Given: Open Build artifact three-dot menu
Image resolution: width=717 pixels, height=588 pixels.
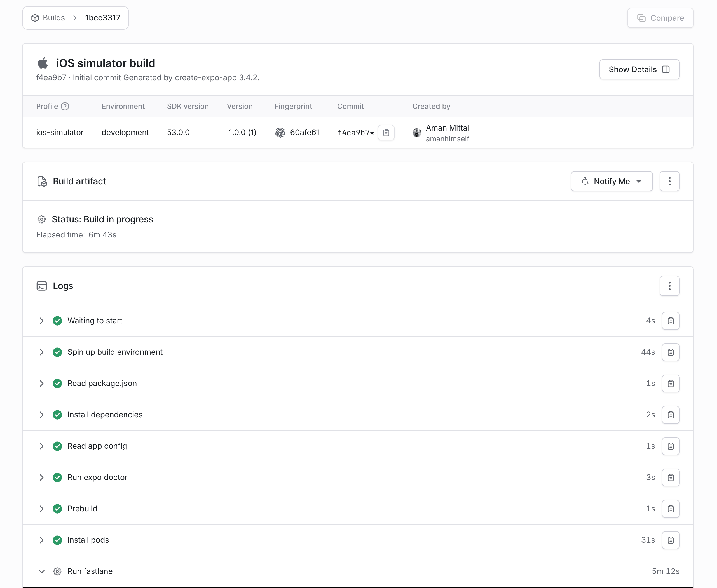Looking at the screenshot, I should [x=669, y=181].
